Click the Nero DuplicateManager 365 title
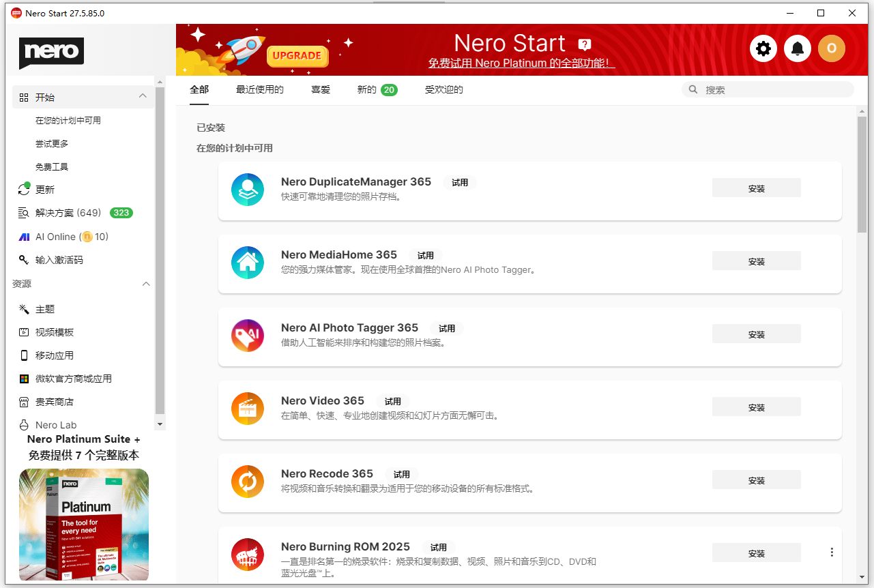Screen dimensions: 874x588 (x=356, y=181)
